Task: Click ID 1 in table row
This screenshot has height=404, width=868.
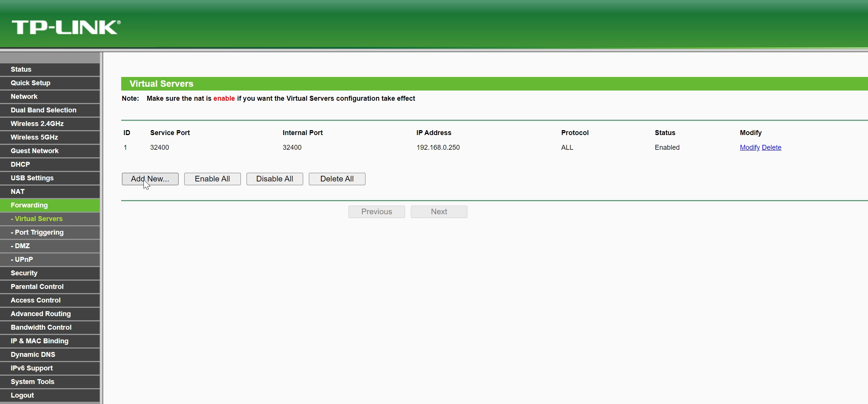Action: 125,147
